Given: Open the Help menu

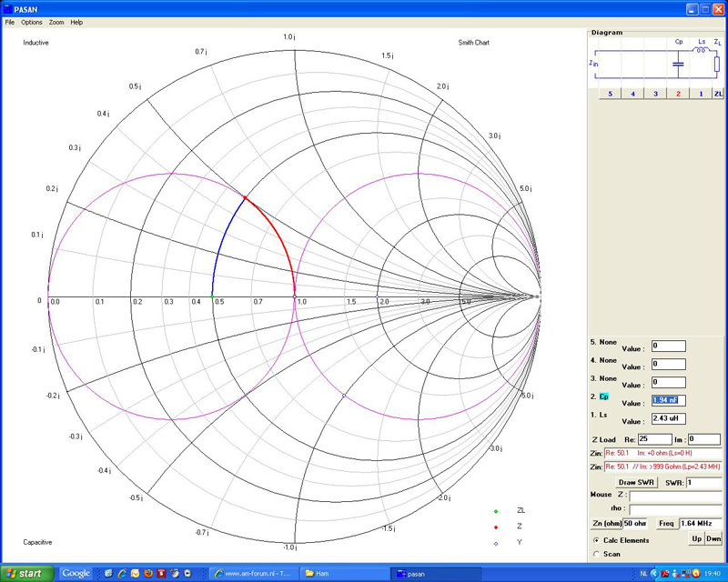Looking at the screenshot, I should 76,22.
